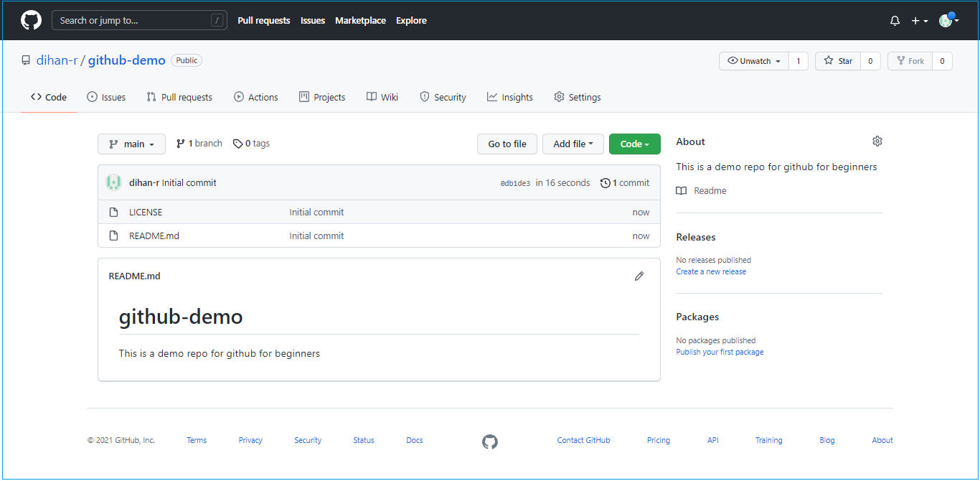Click the forks count next to Fork
The width and height of the screenshot is (980, 481).
[x=942, y=61]
